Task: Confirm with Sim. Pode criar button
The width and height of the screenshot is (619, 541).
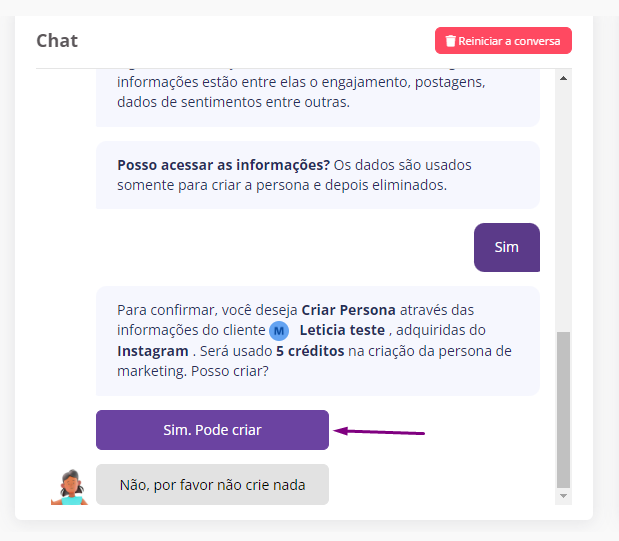Action: click(212, 430)
